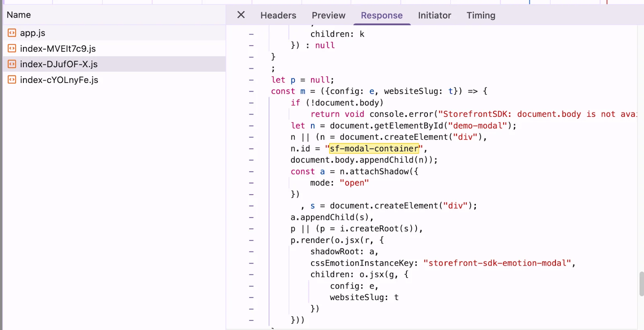The height and width of the screenshot is (330, 644).
Task: Click the "children: k" line
Action: pos(337,34)
